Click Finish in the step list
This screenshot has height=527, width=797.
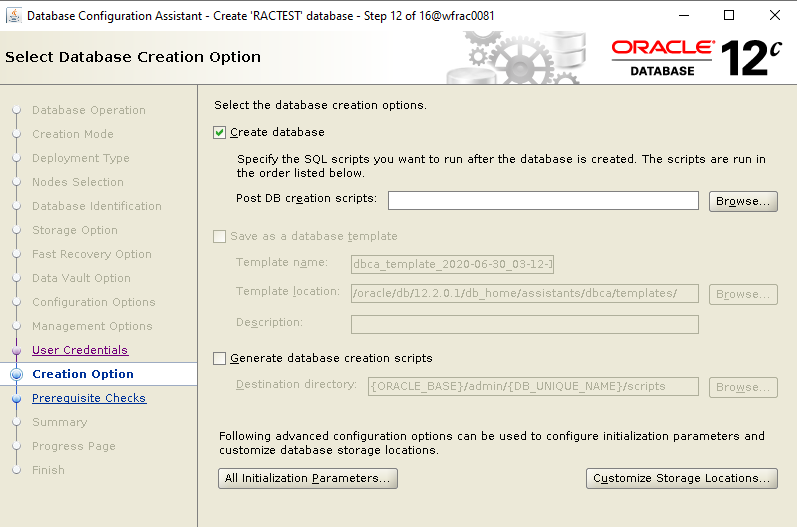(x=48, y=470)
